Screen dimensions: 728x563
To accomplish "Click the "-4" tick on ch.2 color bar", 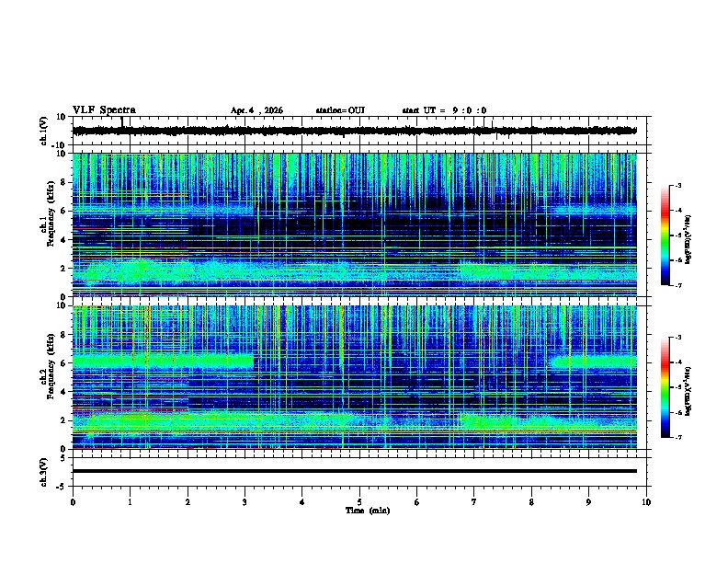I will 678,362.
